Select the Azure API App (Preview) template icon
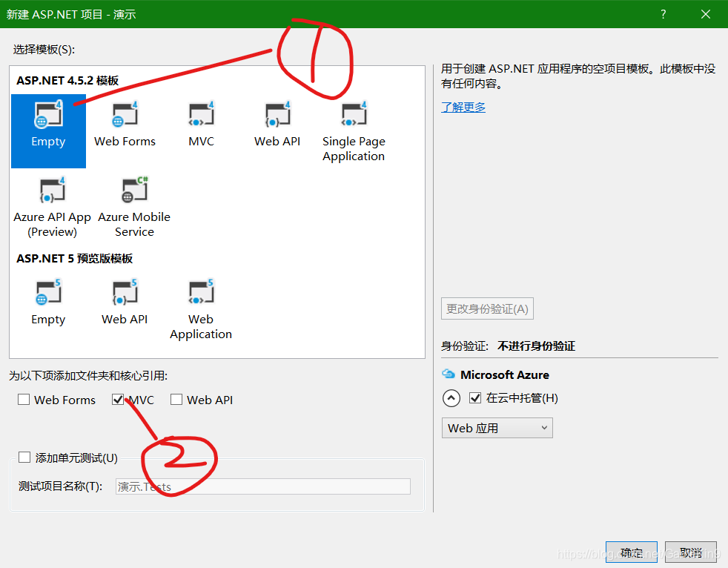Image resolution: width=728 pixels, height=568 pixels. (x=52, y=191)
